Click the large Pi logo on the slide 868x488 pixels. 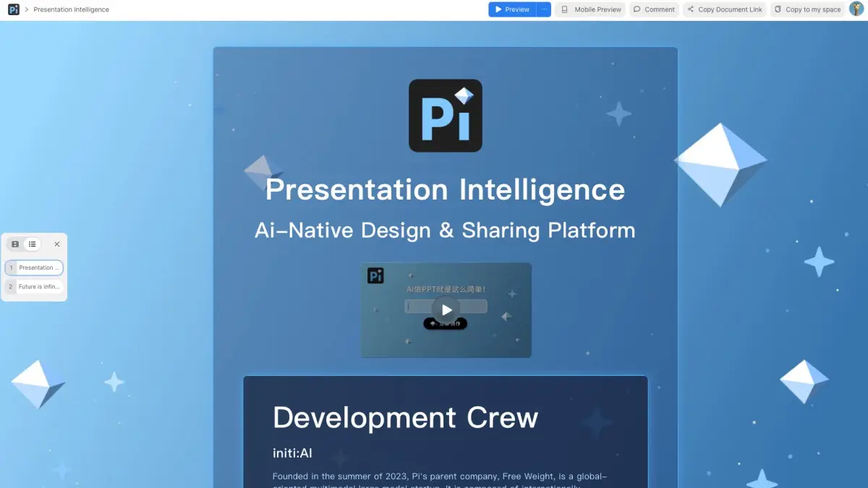coord(446,116)
